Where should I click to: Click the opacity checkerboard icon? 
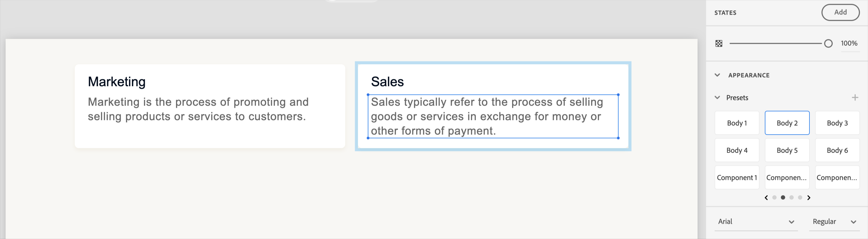click(x=719, y=44)
